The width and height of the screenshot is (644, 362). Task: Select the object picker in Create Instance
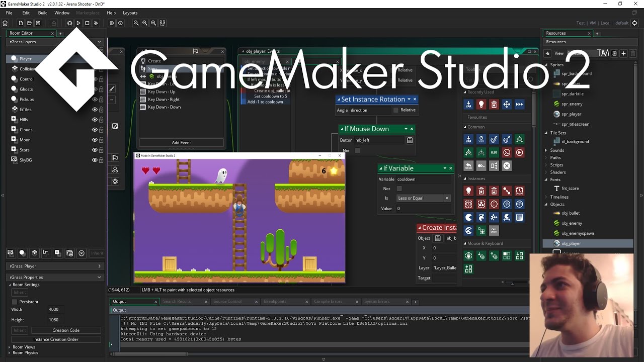tap(438, 238)
